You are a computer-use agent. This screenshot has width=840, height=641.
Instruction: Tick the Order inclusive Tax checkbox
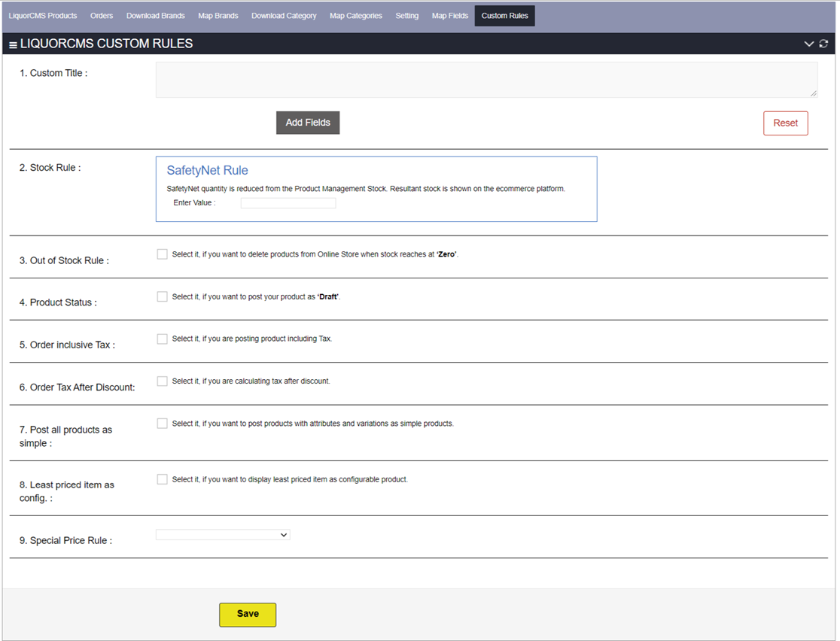click(x=163, y=339)
